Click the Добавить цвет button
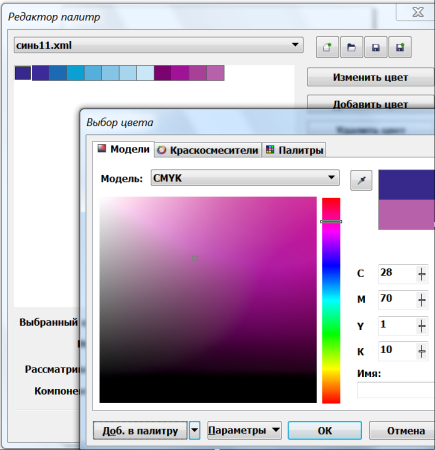The width and height of the screenshot is (435, 450). pyautogui.click(x=370, y=103)
